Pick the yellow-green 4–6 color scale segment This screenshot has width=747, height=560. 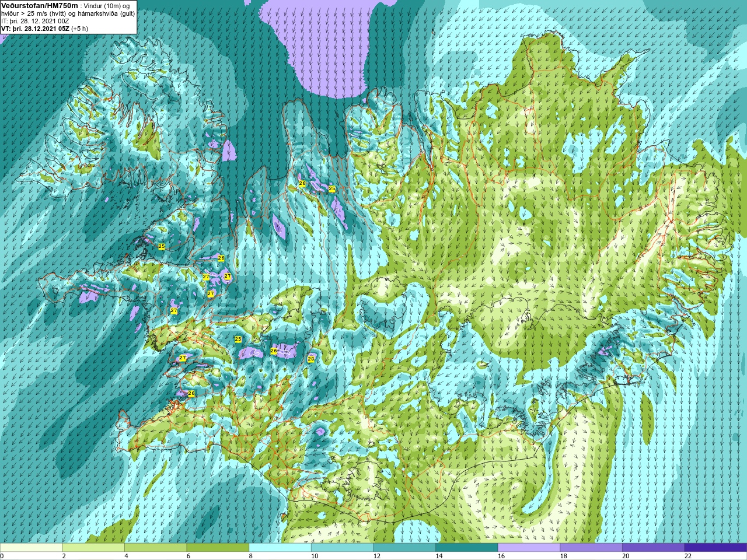tap(155, 548)
